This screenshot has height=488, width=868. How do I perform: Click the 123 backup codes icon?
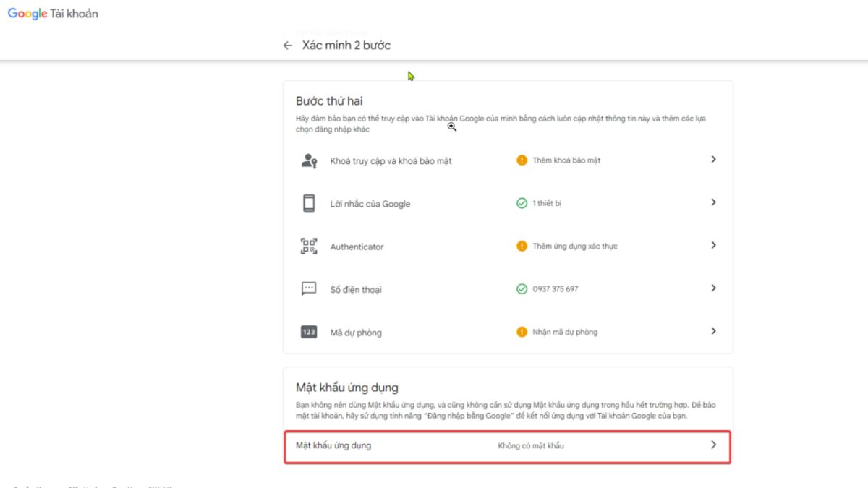(x=309, y=332)
